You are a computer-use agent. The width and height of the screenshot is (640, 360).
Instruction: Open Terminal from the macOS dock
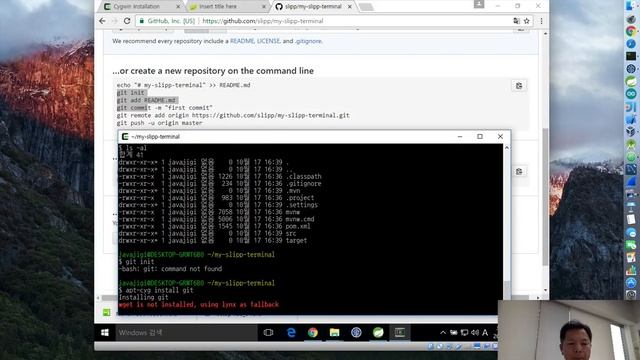(x=631, y=56)
